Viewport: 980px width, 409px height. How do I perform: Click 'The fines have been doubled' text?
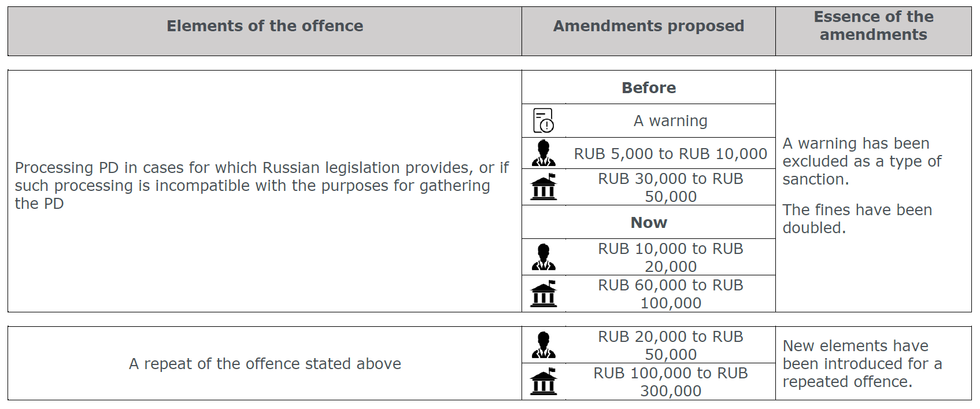coord(857,219)
